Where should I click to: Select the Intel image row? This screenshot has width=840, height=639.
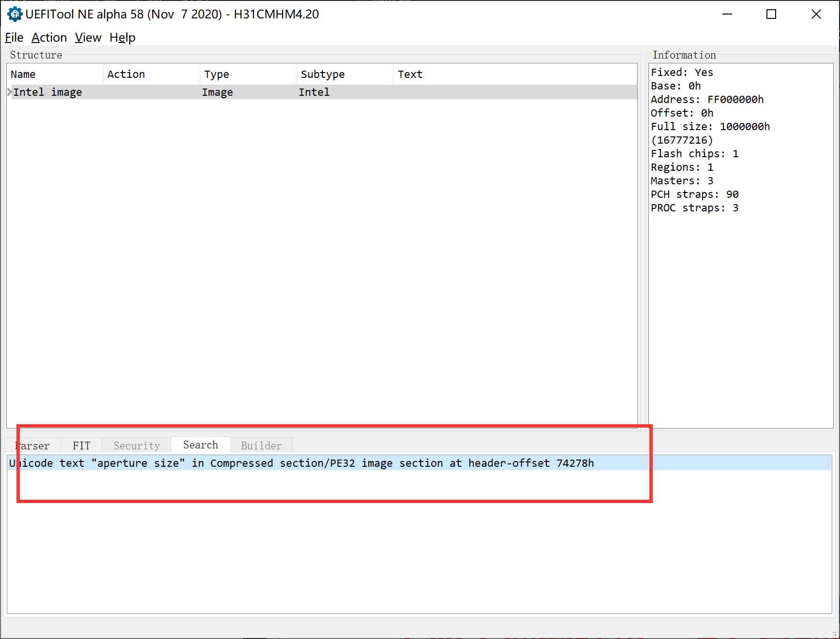click(x=47, y=92)
